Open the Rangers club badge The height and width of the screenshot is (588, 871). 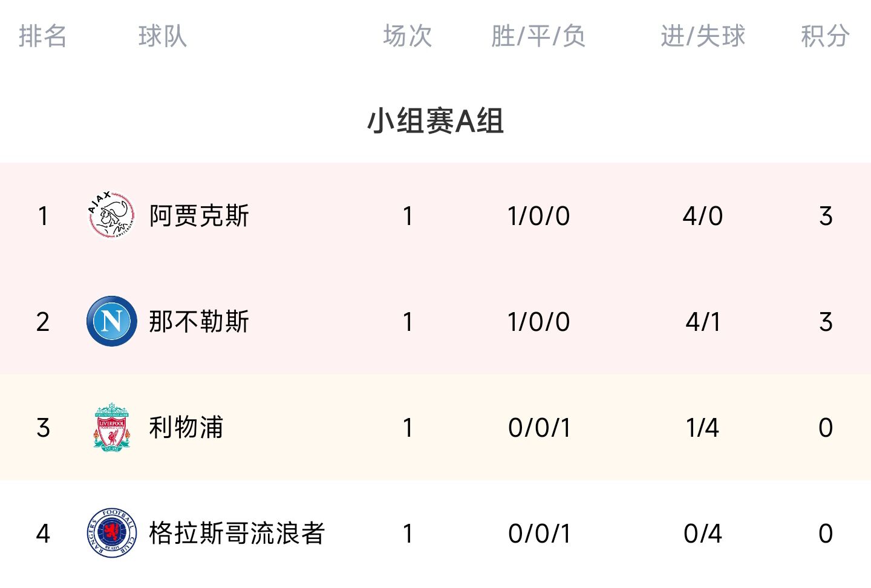pos(111,533)
